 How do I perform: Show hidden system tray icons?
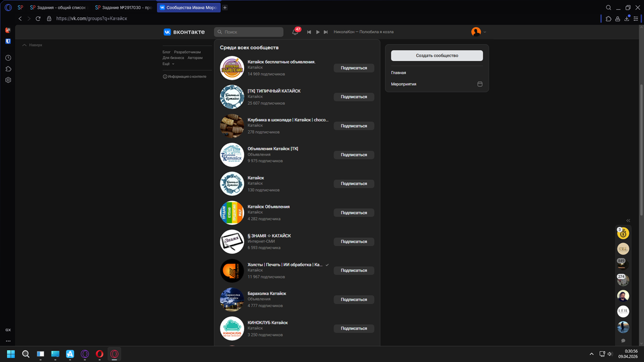pyautogui.click(x=591, y=354)
